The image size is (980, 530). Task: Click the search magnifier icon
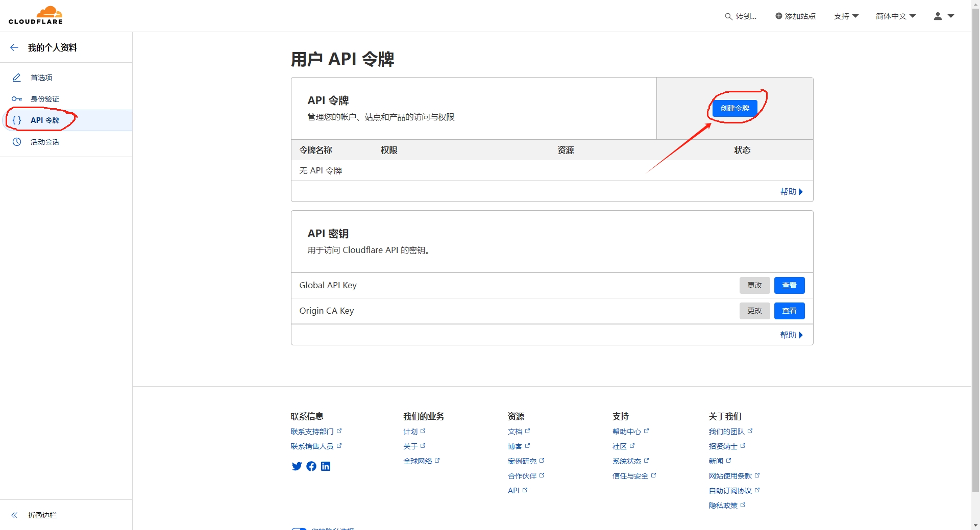(728, 16)
